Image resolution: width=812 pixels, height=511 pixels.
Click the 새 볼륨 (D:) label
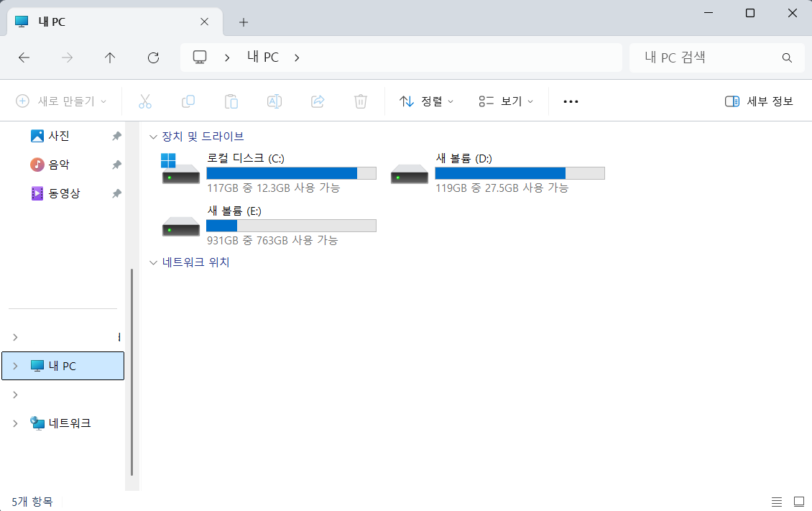pos(463,158)
